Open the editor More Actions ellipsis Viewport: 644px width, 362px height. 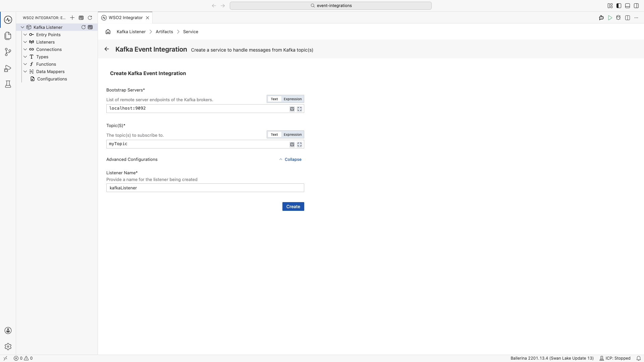636,18
